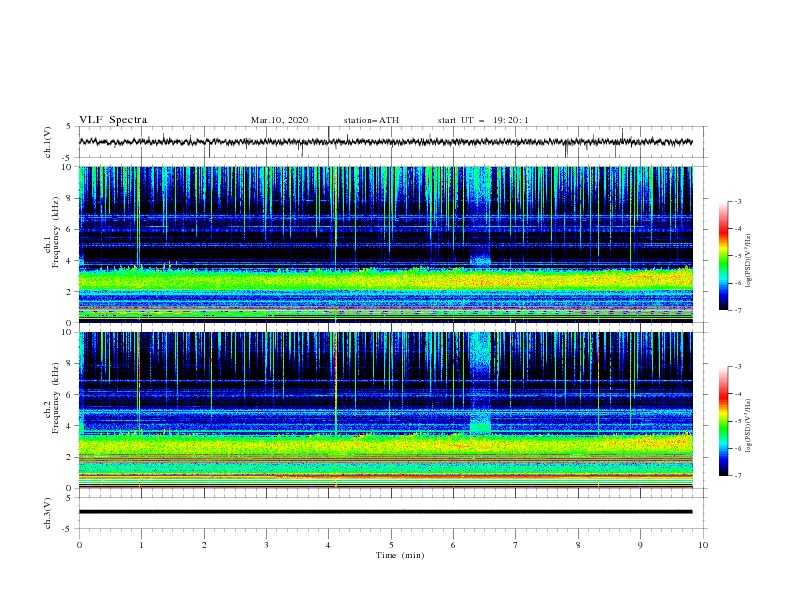Click time axis tick label "9"
Screen dimensions: 792x612
pyautogui.click(x=640, y=545)
